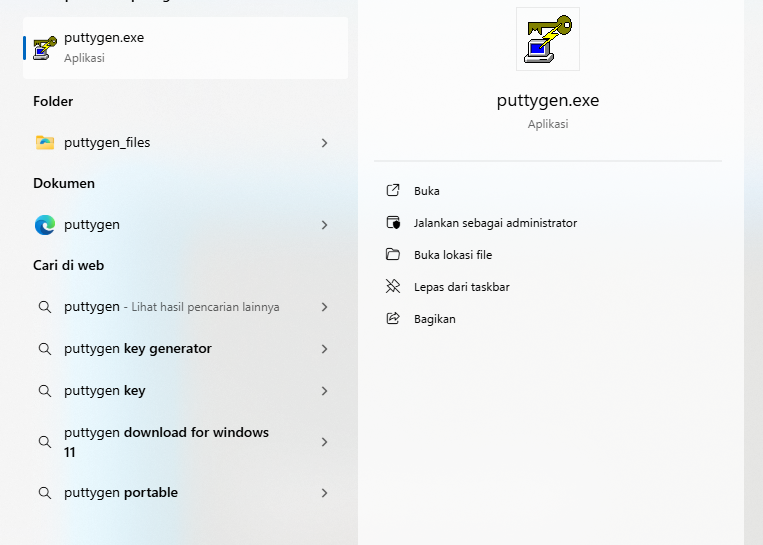Select puttygen key web suggestion
Screen dimensions: 763x545
(x=105, y=391)
